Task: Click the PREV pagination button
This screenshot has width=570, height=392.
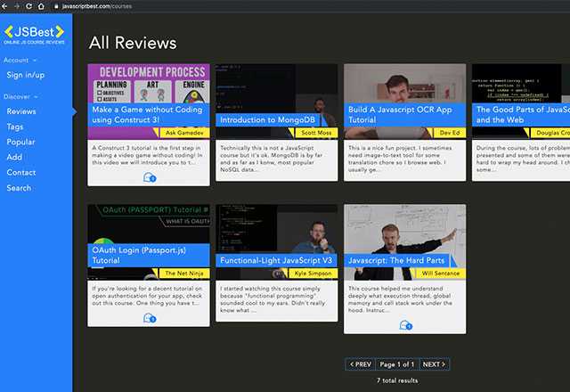Action: pos(360,364)
